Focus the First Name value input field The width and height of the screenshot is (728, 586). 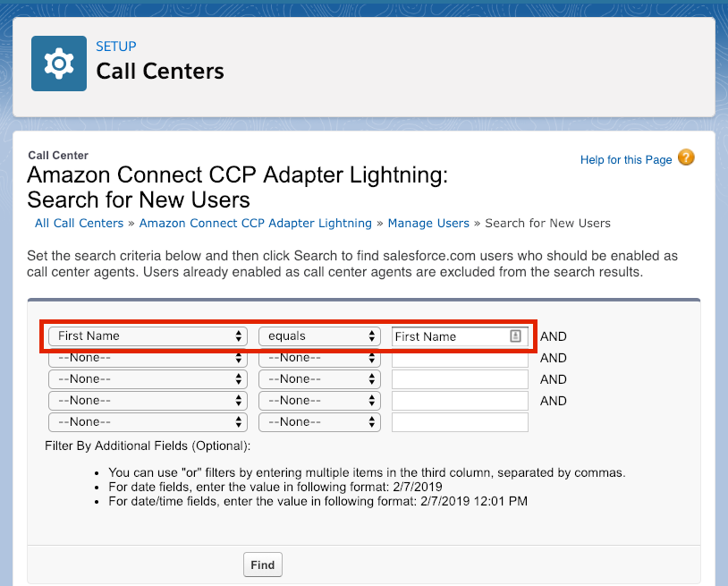pos(460,336)
